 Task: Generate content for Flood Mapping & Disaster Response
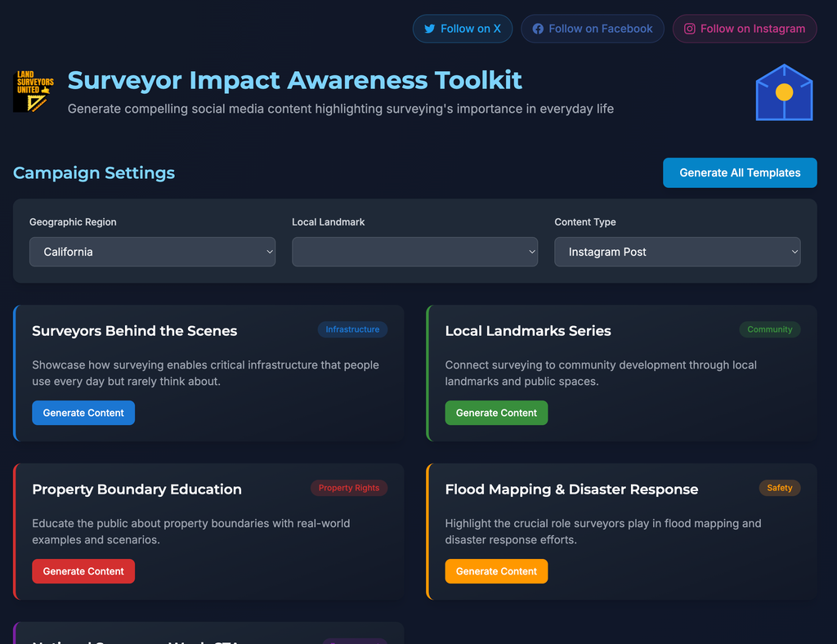point(496,571)
